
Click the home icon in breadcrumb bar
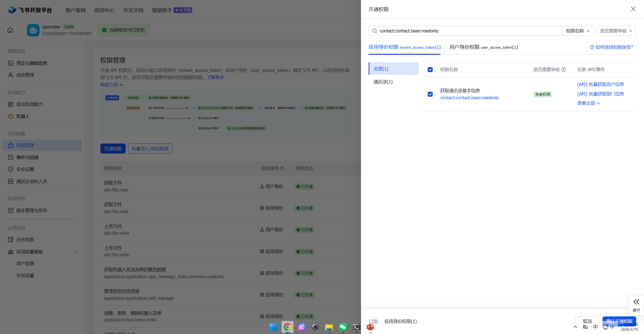10,30
